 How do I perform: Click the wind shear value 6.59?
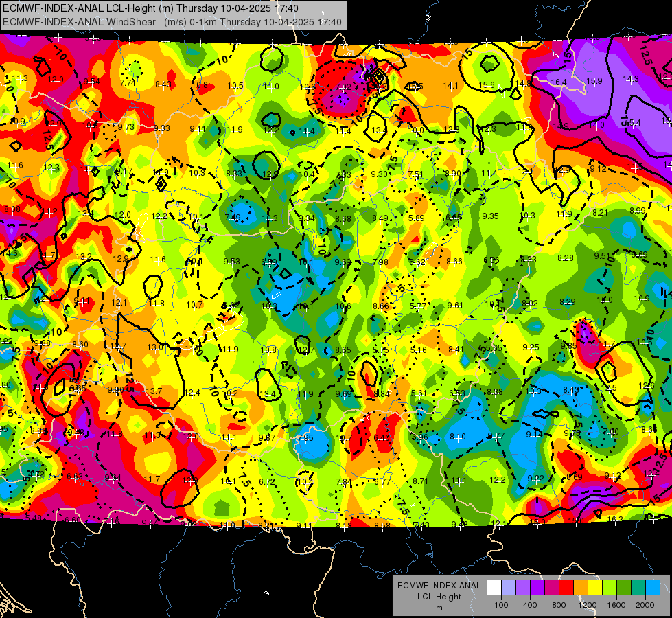tap(268, 262)
